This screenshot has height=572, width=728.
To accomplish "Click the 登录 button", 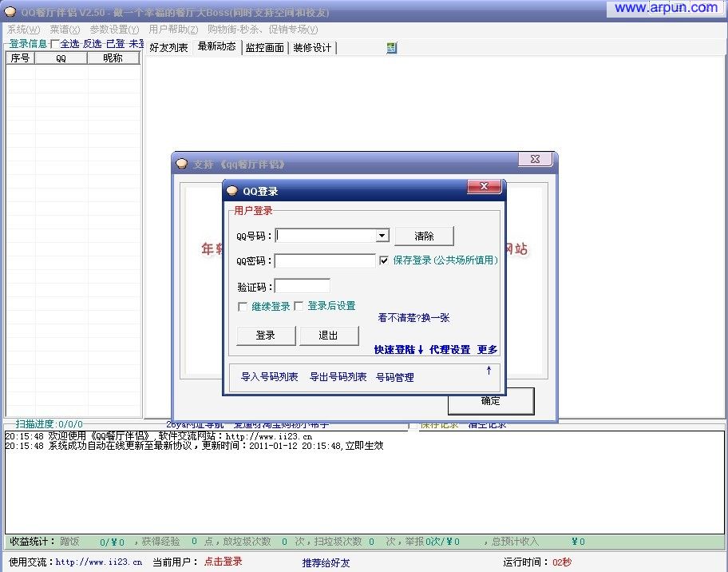I will click(266, 336).
